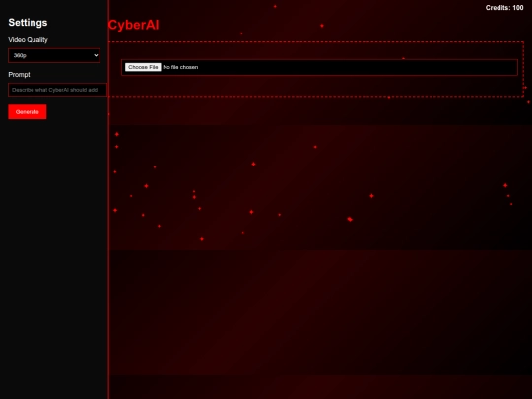Click the 'Credits: 100' counter
The height and width of the screenshot is (399, 532).
click(504, 8)
